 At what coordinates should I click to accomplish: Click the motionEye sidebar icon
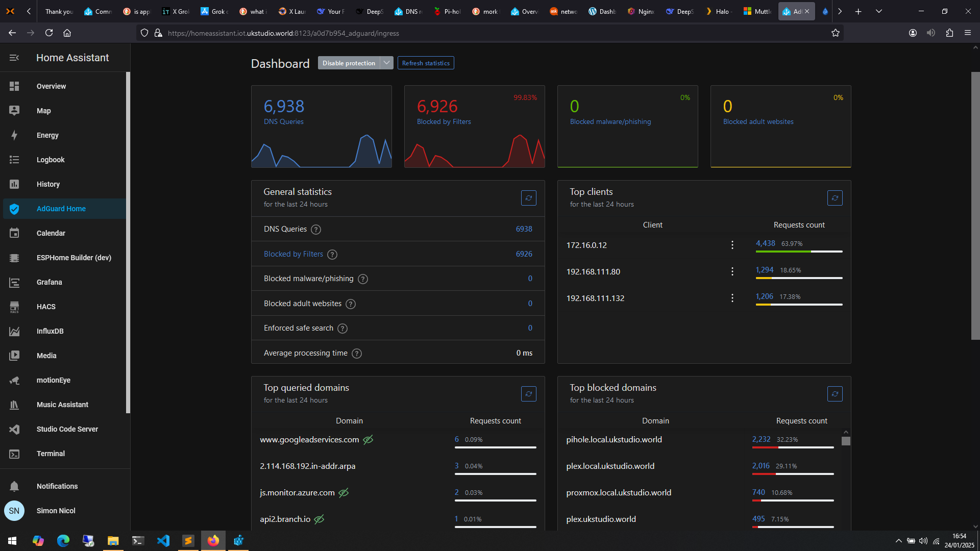point(14,380)
